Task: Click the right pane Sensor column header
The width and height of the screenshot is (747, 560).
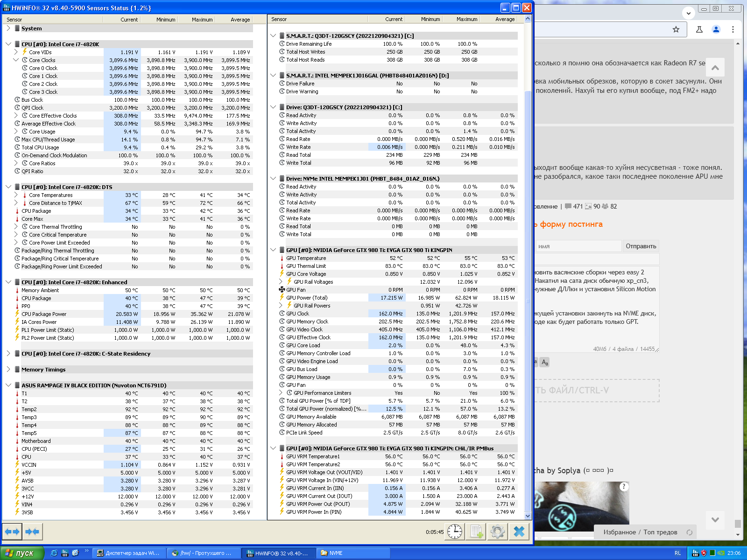Action: click(x=317, y=20)
